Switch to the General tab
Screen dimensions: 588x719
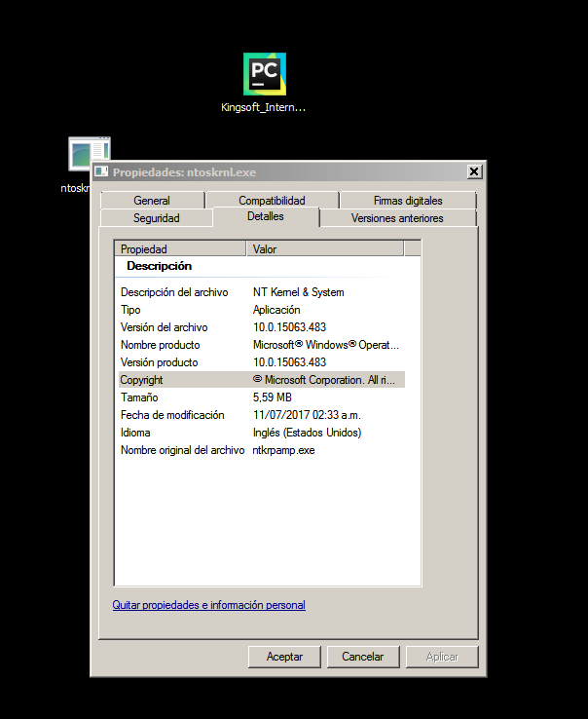[x=152, y=201]
